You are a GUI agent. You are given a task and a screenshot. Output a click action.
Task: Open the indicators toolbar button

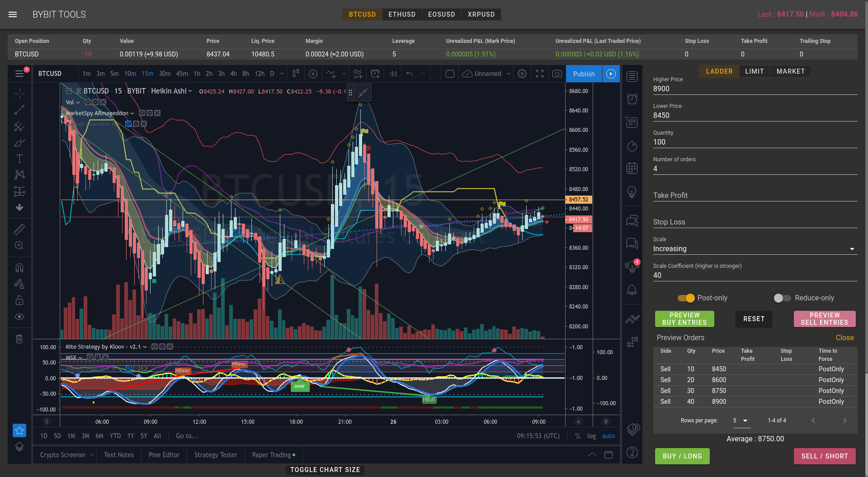pos(331,74)
